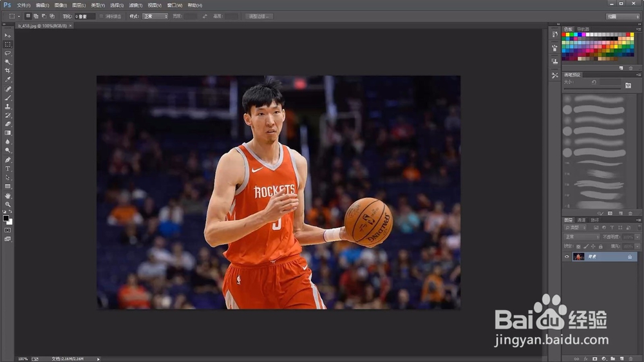Open the 图像(I) menu

pyautogui.click(x=61, y=5)
